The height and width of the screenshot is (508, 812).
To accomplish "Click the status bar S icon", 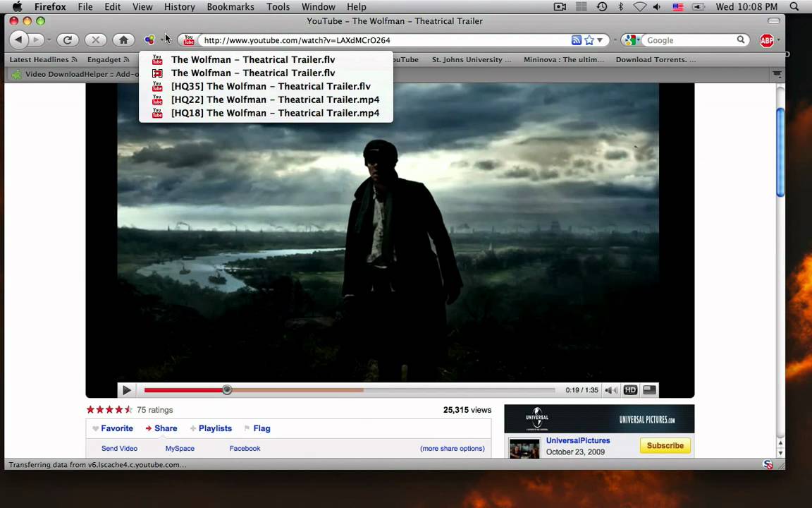I will click(768, 464).
